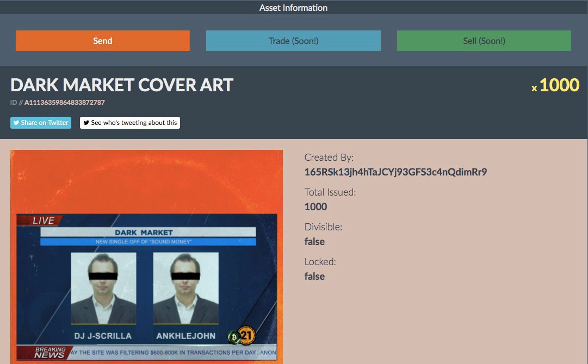
Task: Open See who's tweeting about this
Action: pos(130,122)
